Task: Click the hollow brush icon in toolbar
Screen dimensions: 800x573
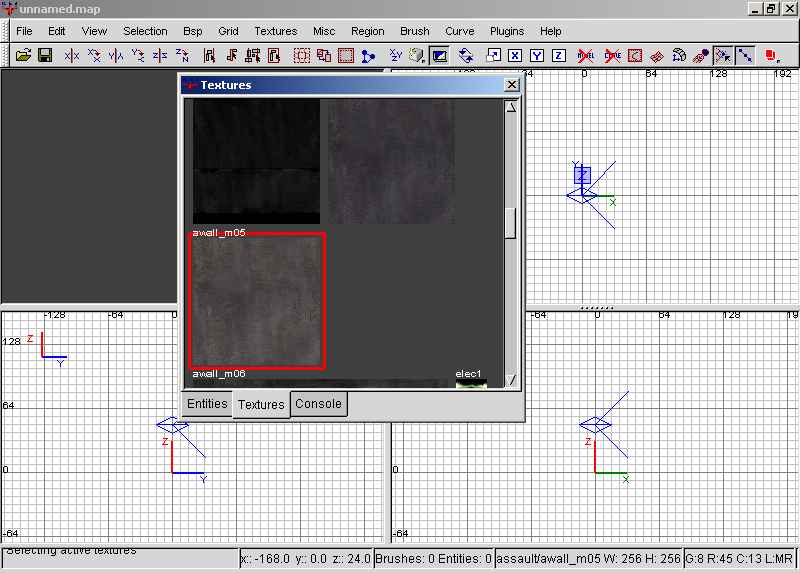Action: point(346,56)
